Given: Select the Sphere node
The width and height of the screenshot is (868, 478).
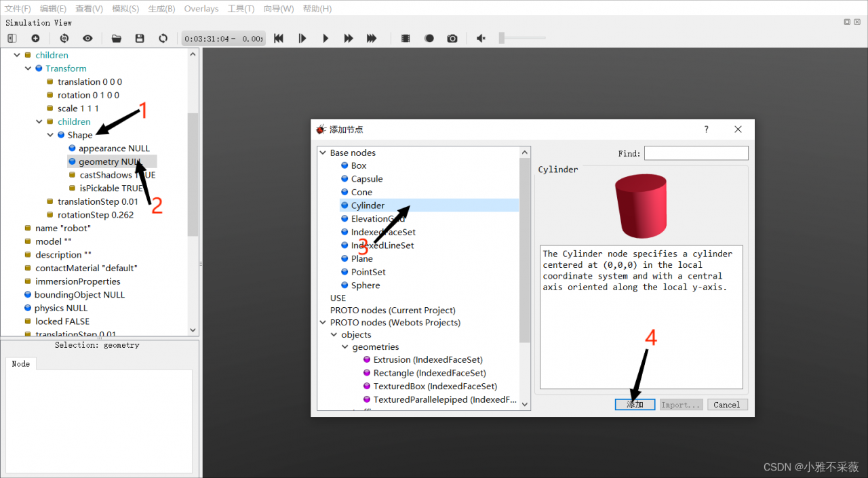Looking at the screenshot, I should pyautogui.click(x=366, y=285).
